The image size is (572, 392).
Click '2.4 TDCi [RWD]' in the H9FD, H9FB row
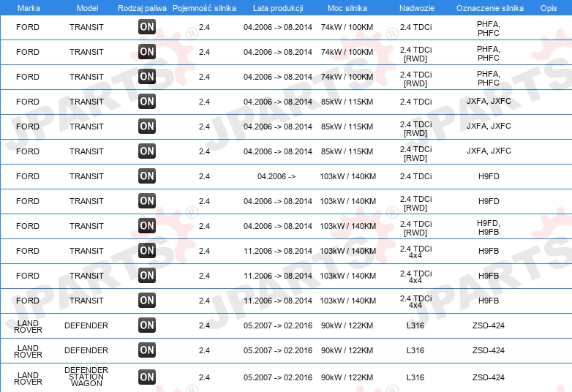pyautogui.click(x=416, y=228)
